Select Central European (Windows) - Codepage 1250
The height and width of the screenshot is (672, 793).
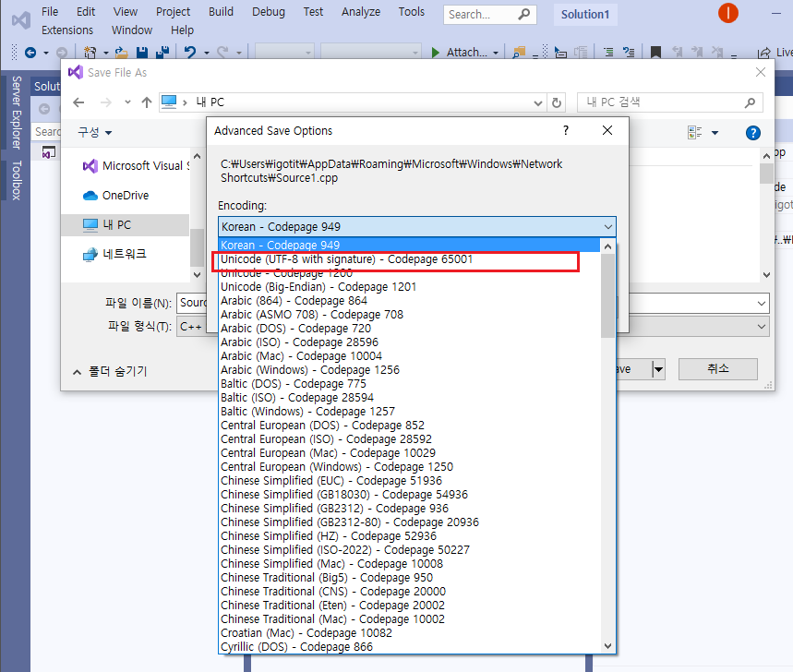[409, 467]
